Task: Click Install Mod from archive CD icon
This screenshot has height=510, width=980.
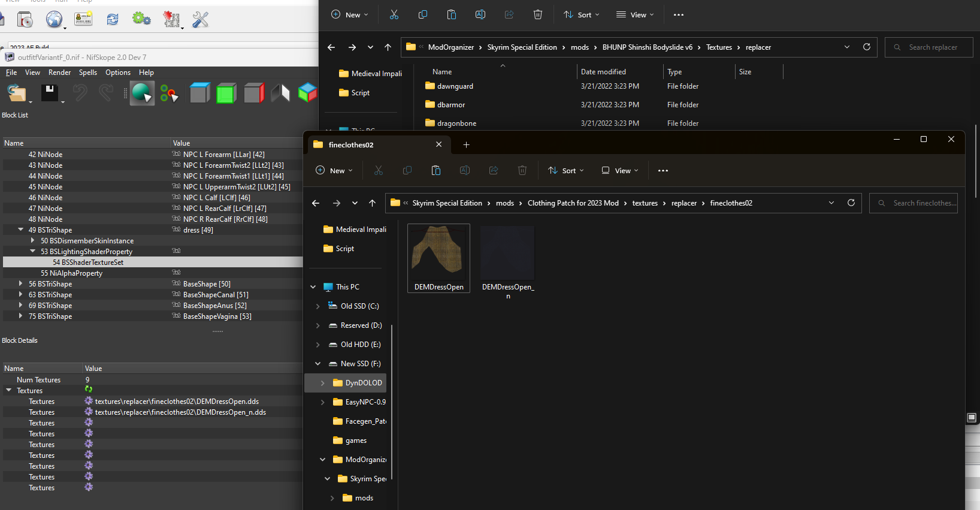Action: tap(25, 20)
